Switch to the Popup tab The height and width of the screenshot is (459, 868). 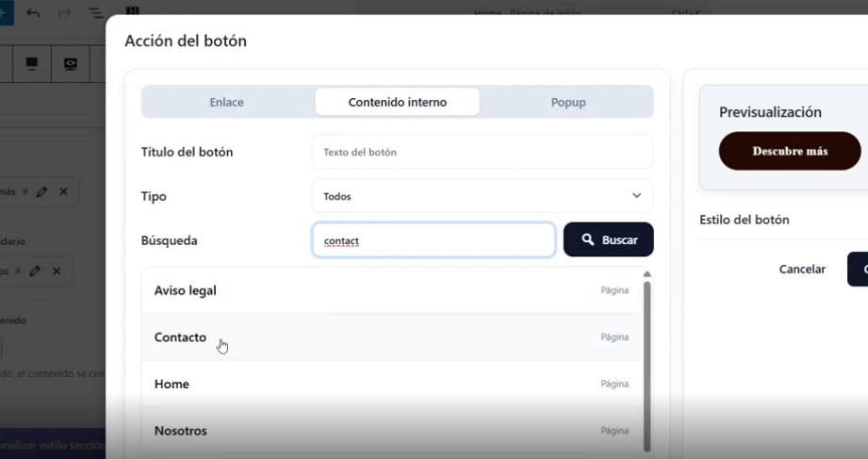pos(567,102)
